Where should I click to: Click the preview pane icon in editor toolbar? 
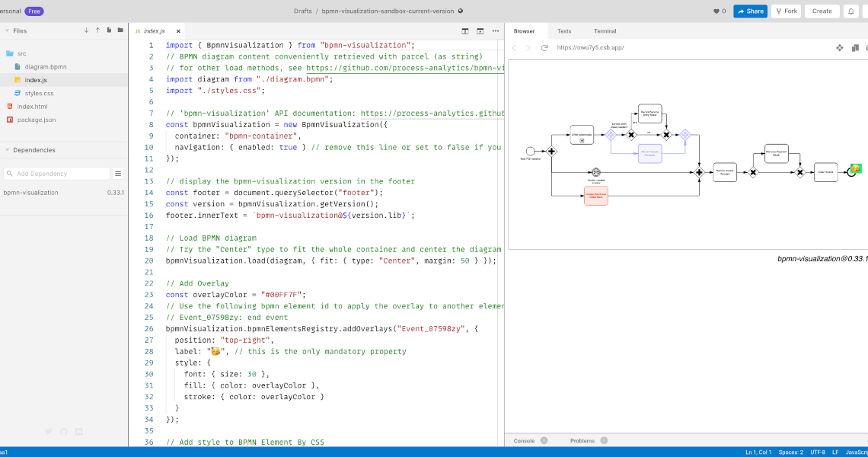pyautogui.click(x=479, y=31)
